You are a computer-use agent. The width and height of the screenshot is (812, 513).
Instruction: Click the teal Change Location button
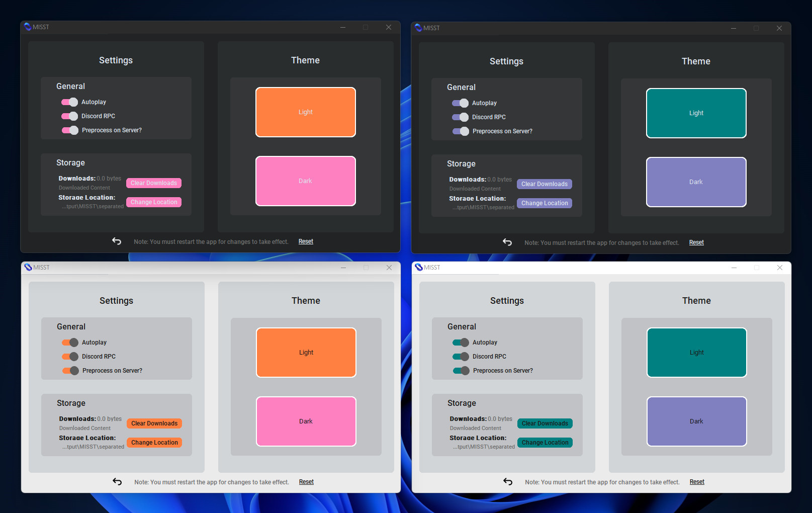tap(545, 443)
